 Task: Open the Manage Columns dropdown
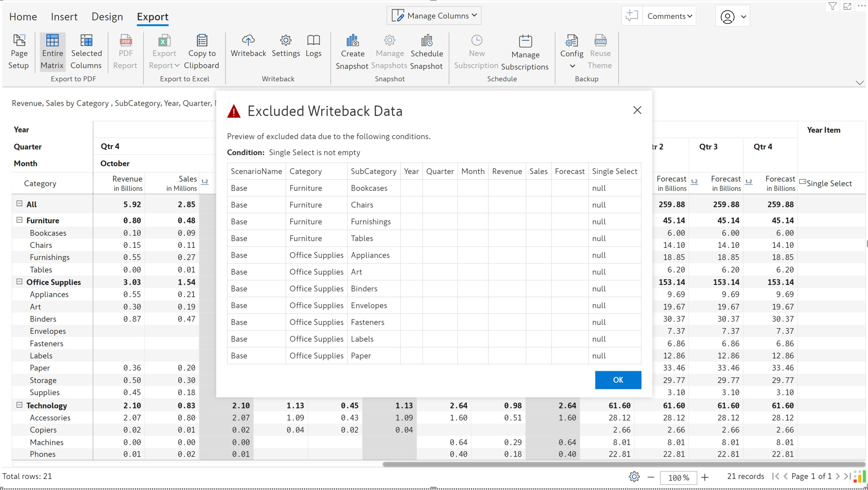pyautogui.click(x=434, y=16)
